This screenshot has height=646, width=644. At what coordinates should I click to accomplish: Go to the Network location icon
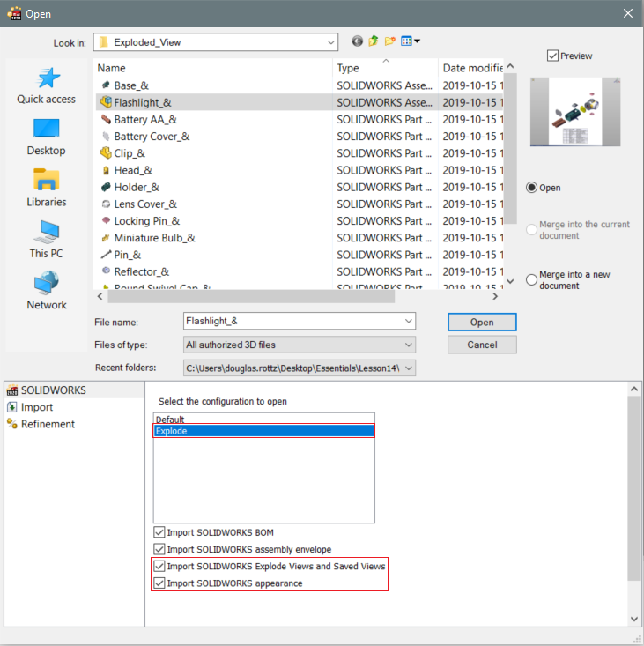(x=46, y=284)
